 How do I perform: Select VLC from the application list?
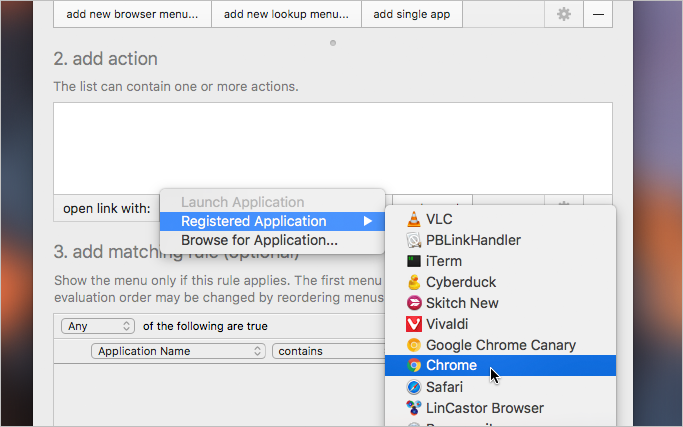click(x=500, y=219)
